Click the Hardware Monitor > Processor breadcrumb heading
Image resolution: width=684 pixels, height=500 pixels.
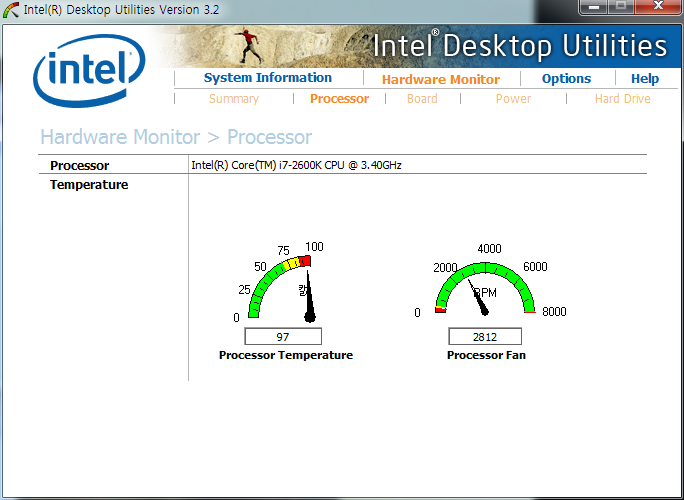[x=176, y=137]
